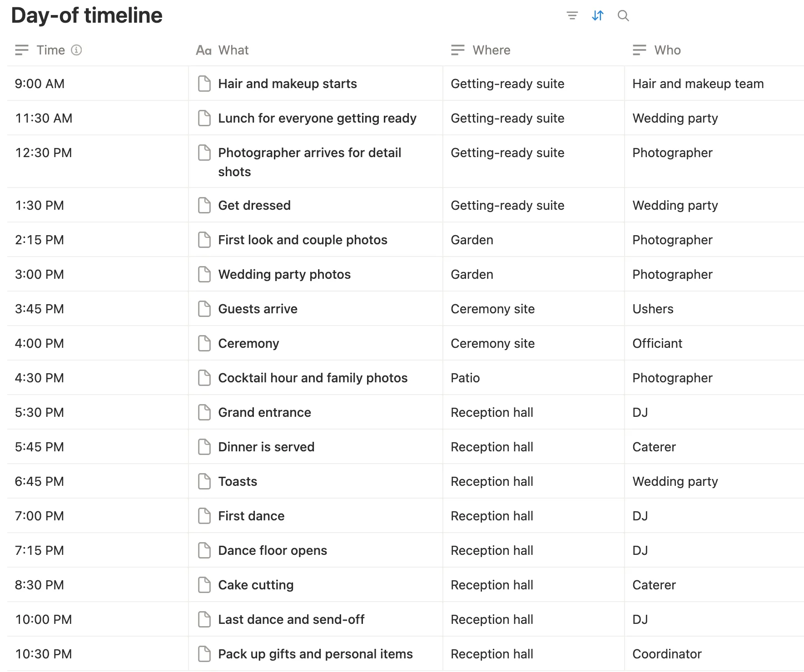Open the Hair and makeup starts page
Screen dimensions: 804x672
(288, 84)
